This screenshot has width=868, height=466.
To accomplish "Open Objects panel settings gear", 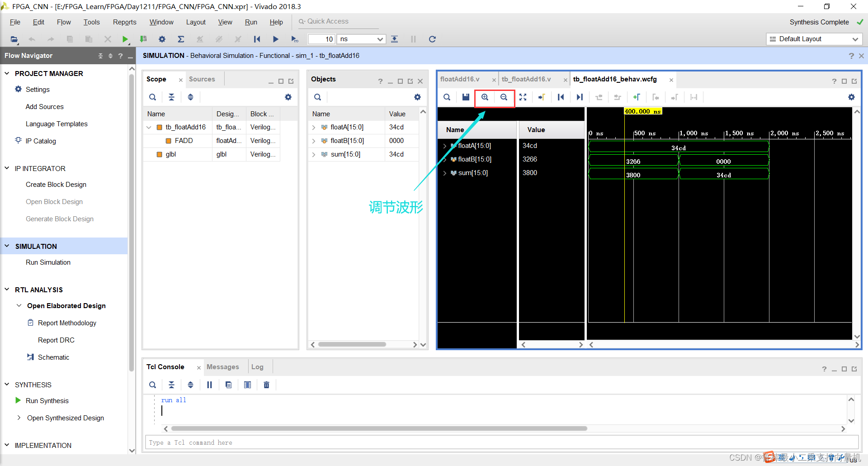I will [x=417, y=97].
